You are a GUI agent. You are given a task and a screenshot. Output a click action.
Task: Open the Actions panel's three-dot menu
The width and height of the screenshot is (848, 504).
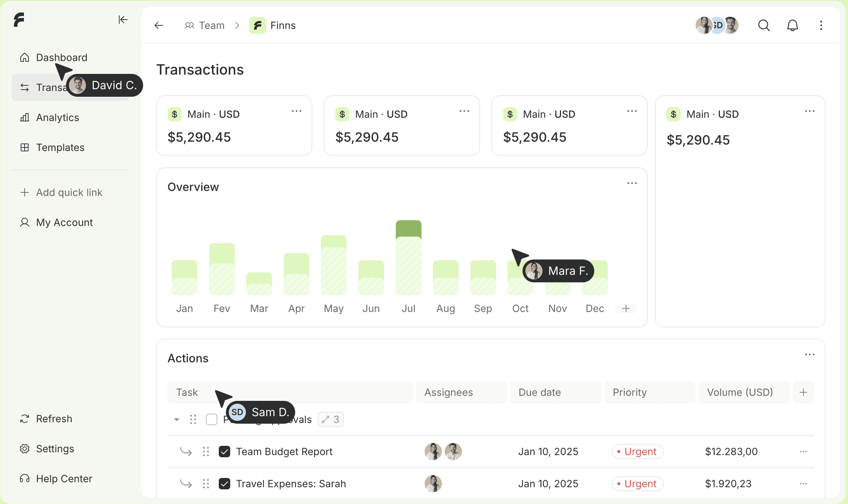(x=809, y=355)
